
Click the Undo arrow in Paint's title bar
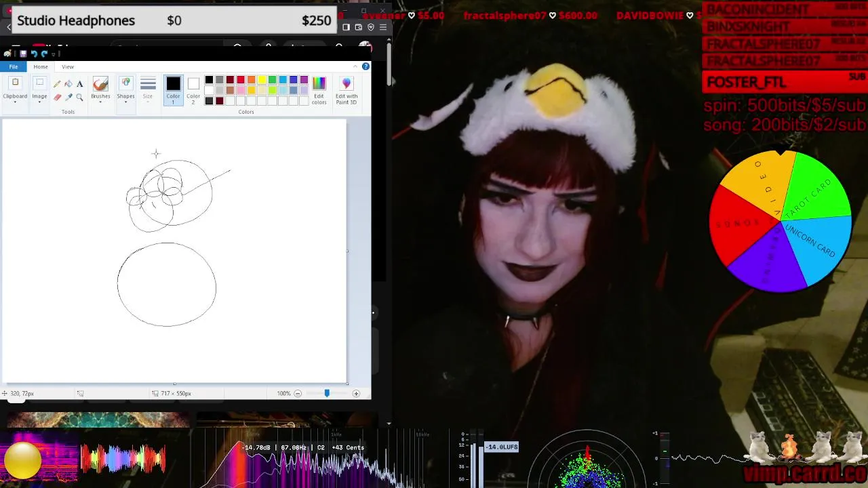coord(33,54)
